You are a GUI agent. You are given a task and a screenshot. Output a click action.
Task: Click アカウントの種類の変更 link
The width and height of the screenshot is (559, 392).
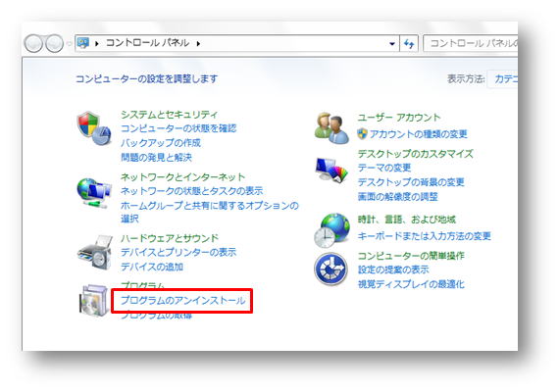418,134
